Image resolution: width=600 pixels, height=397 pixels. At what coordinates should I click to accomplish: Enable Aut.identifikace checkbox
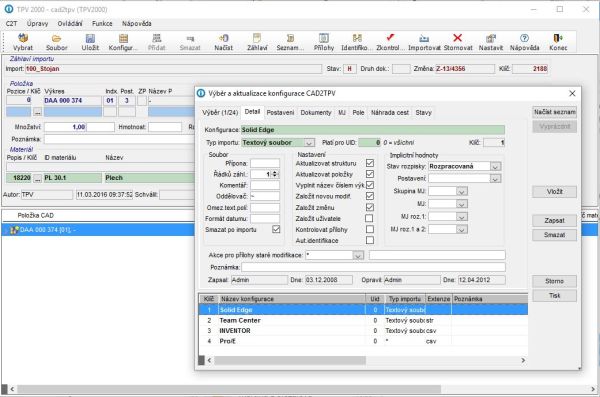(x=370, y=240)
